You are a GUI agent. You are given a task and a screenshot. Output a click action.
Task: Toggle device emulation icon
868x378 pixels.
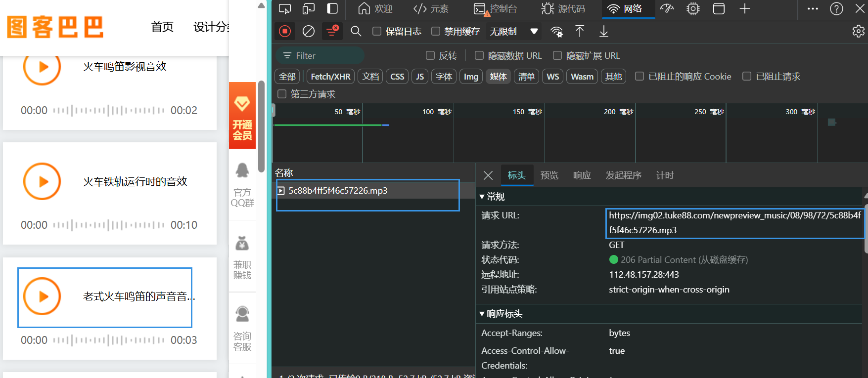[x=309, y=9]
